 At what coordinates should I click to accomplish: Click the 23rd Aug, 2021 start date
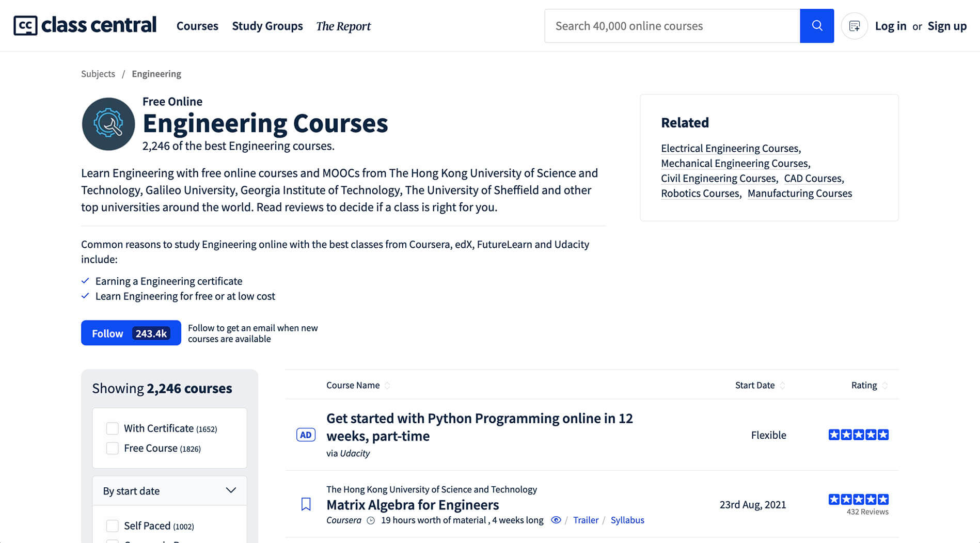pos(753,504)
